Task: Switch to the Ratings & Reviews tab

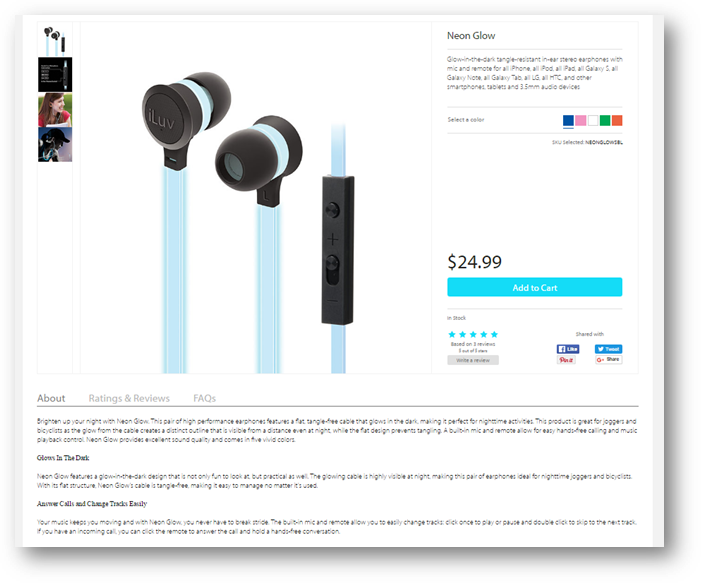Action: [x=129, y=398]
